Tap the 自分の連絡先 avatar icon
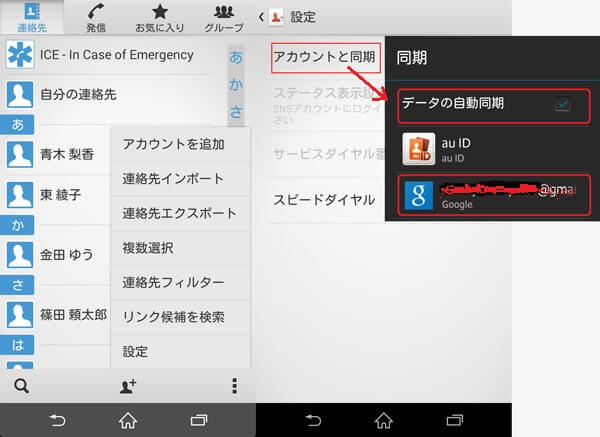 tap(20, 95)
